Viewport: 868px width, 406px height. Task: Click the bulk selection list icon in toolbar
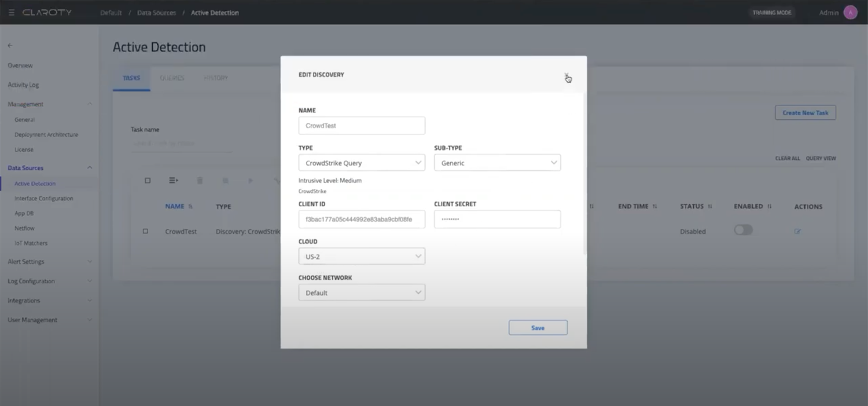point(173,180)
